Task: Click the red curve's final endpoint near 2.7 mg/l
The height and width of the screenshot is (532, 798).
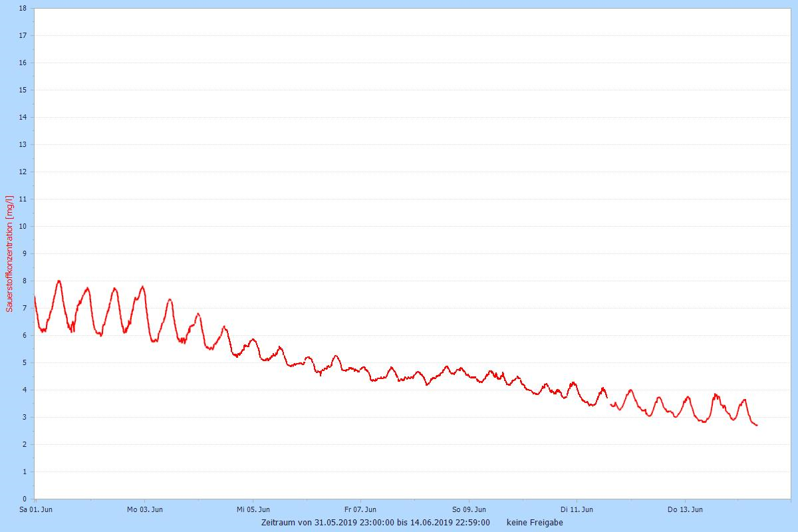Action: (756, 425)
